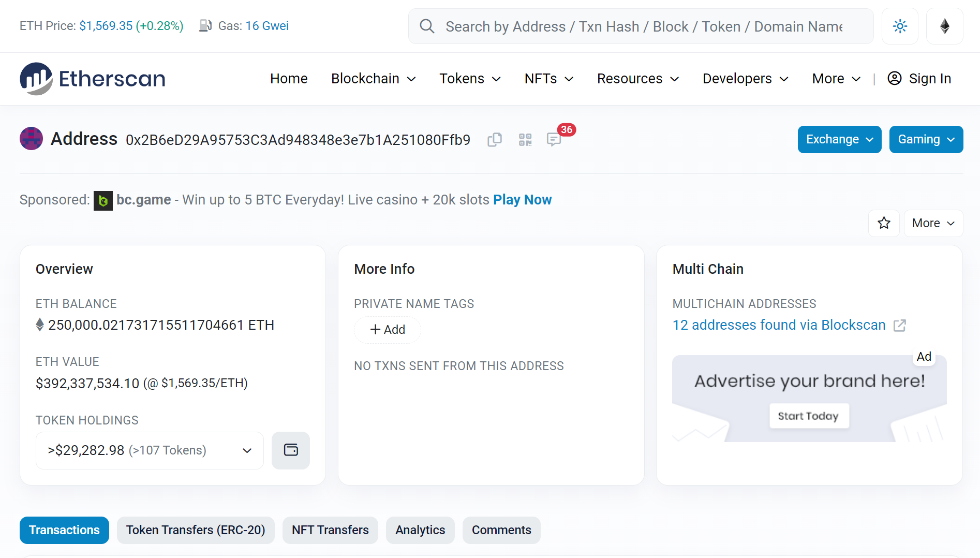
Task: Switch to NFT Transfers tab
Action: [330, 530]
